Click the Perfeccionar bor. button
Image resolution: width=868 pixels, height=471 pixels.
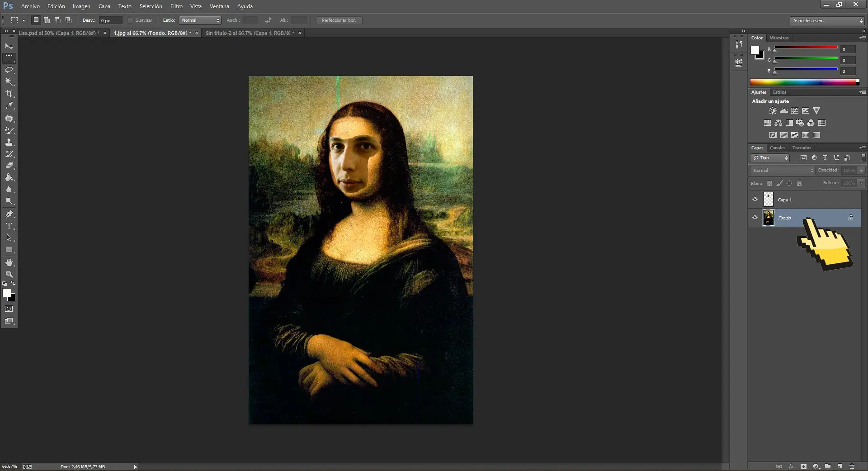(x=339, y=20)
